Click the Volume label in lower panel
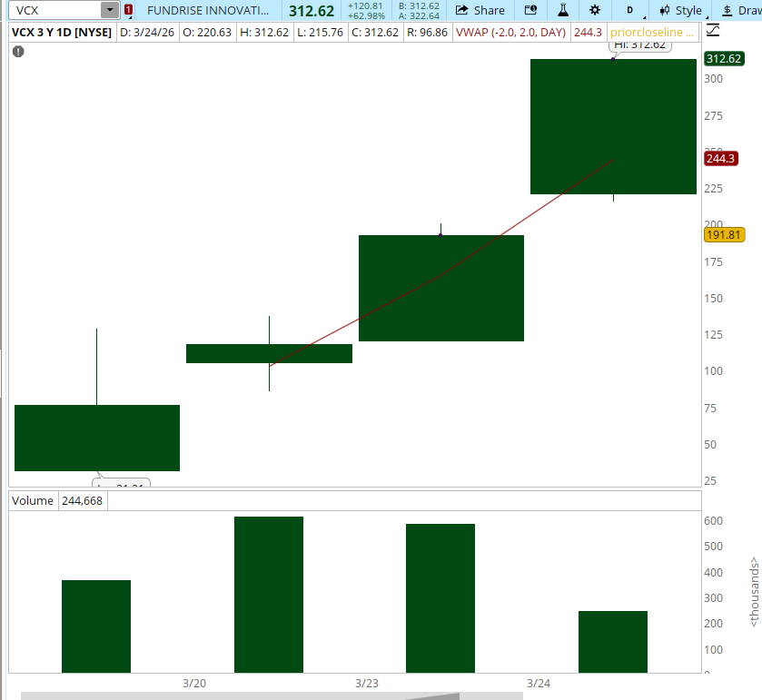Viewport: 762px width, 700px height. point(33,500)
